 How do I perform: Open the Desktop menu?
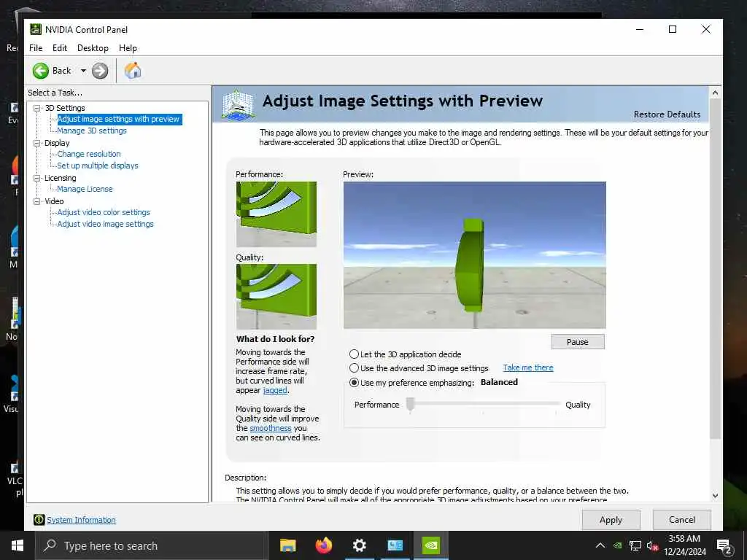[x=93, y=48]
